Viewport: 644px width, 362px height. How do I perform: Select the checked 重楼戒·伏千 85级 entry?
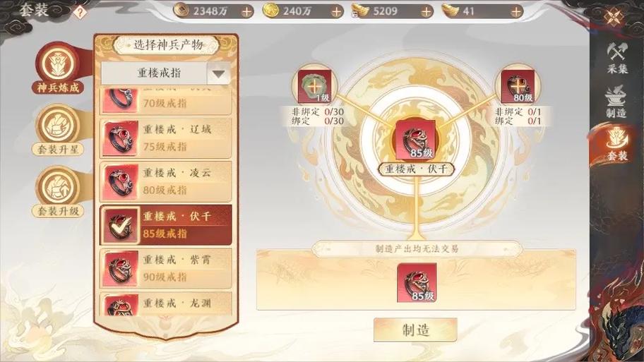point(166,225)
